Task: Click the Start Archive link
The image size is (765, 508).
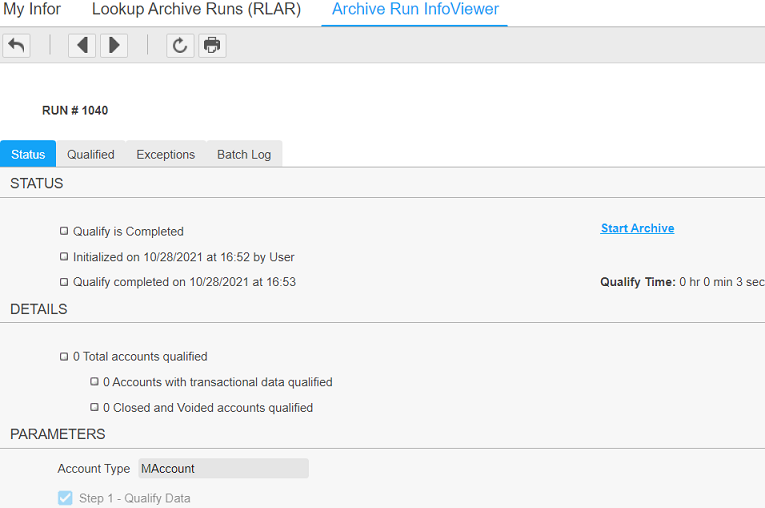Action: [637, 228]
